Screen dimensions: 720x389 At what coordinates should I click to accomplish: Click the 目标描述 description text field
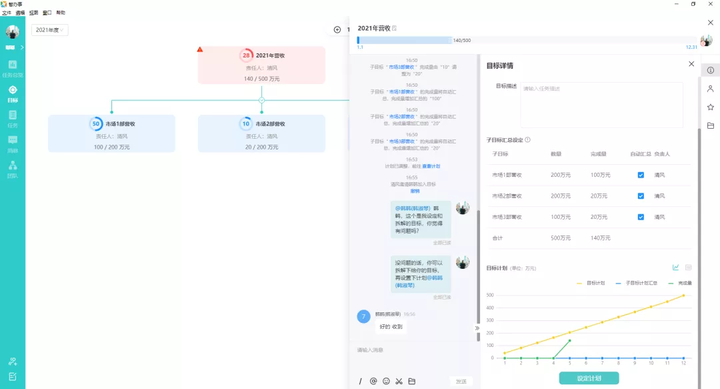coord(602,105)
